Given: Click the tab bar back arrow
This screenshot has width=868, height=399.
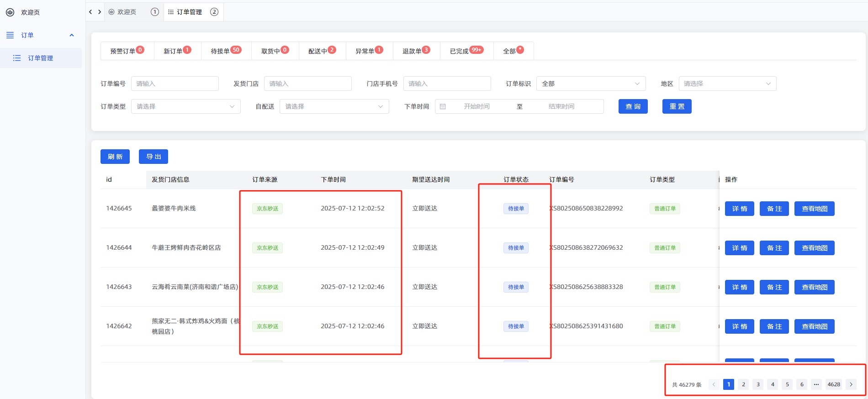Looking at the screenshot, I should (x=90, y=12).
